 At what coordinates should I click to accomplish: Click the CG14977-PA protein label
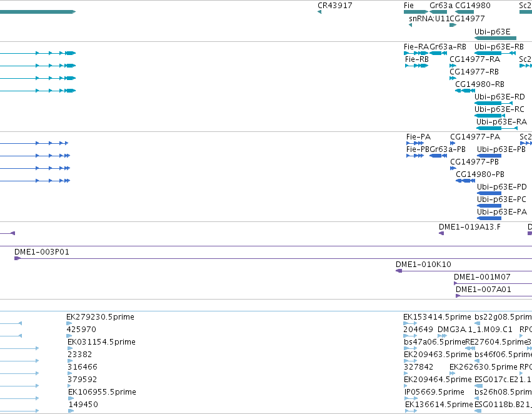point(475,137)
